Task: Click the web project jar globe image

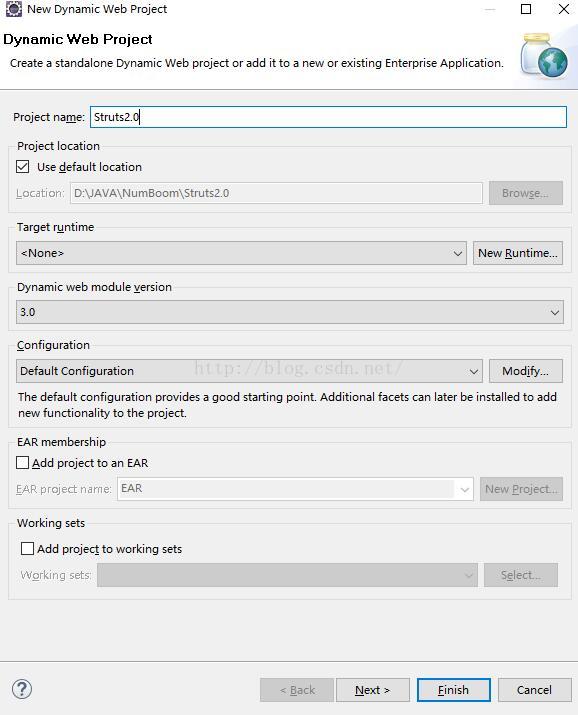Action: (x=545, y=56)
